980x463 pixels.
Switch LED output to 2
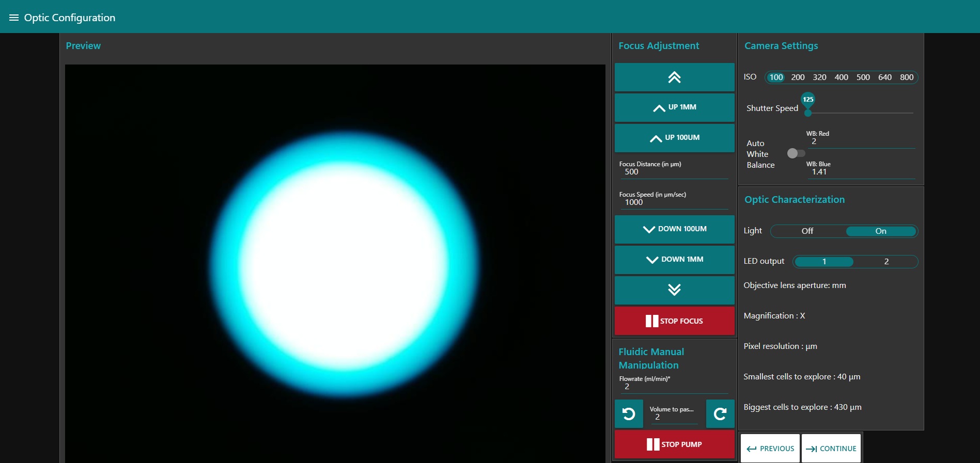[886, 262]
